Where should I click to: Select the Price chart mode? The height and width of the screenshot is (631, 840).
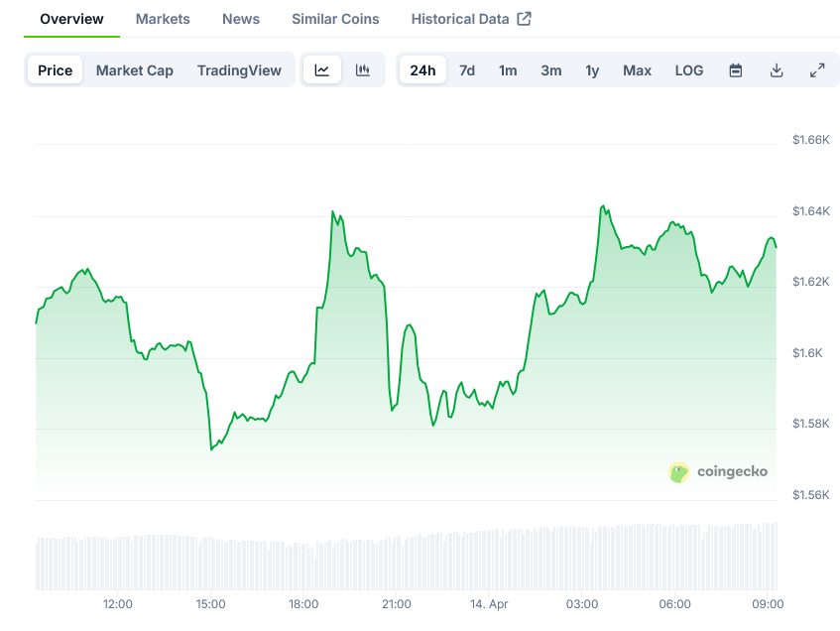(56, 70)
